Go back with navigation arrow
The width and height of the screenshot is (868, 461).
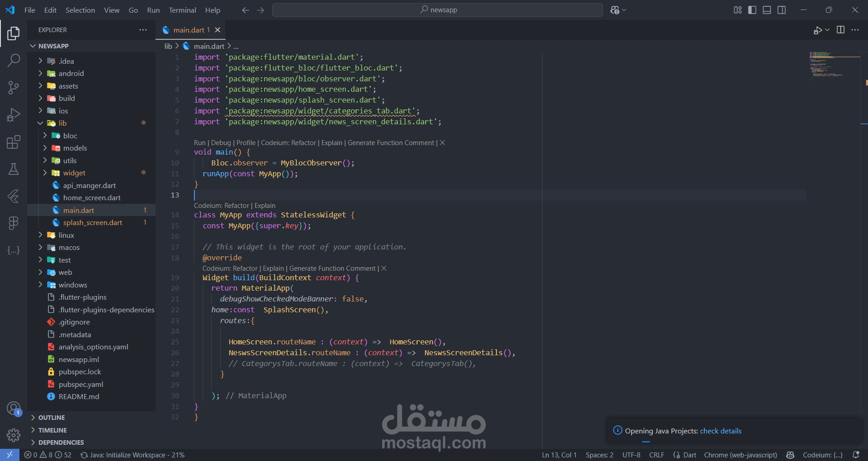[245, 10]
